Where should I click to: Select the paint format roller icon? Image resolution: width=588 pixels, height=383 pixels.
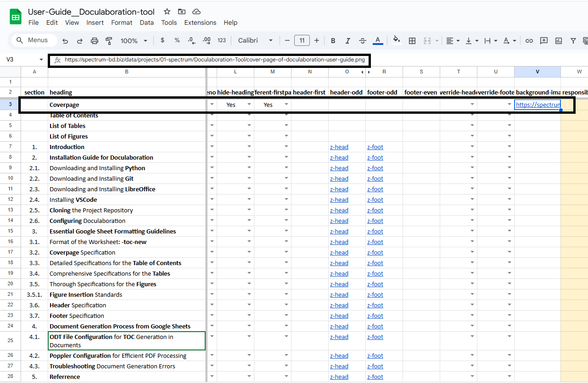point(109,41)
